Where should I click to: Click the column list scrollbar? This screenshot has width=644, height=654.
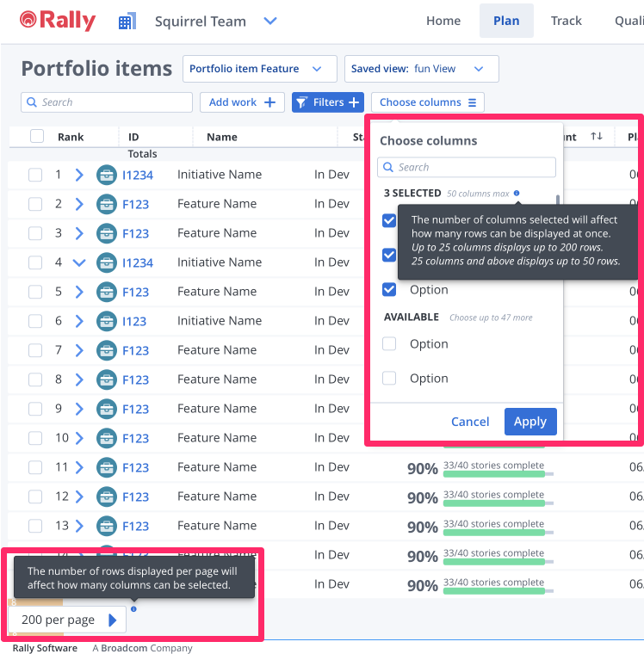(558, 200)
